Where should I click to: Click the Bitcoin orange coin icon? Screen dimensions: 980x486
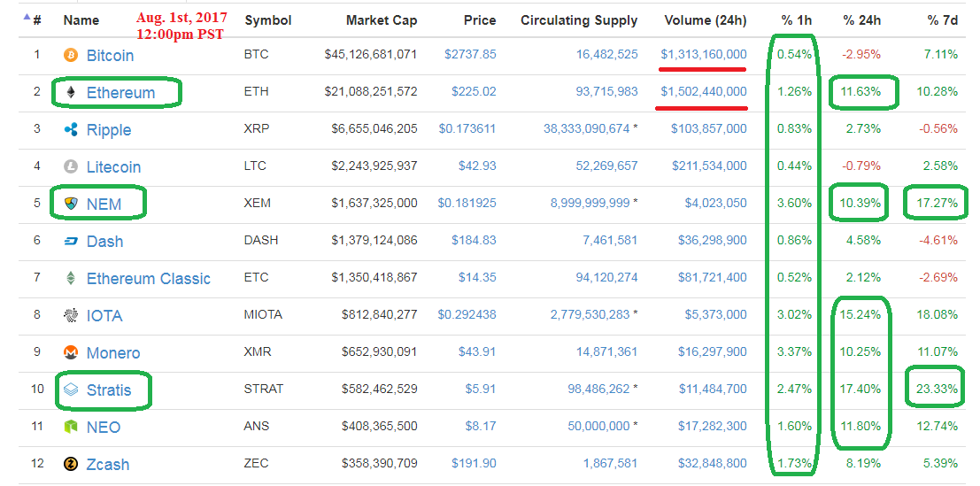point(71,55)
